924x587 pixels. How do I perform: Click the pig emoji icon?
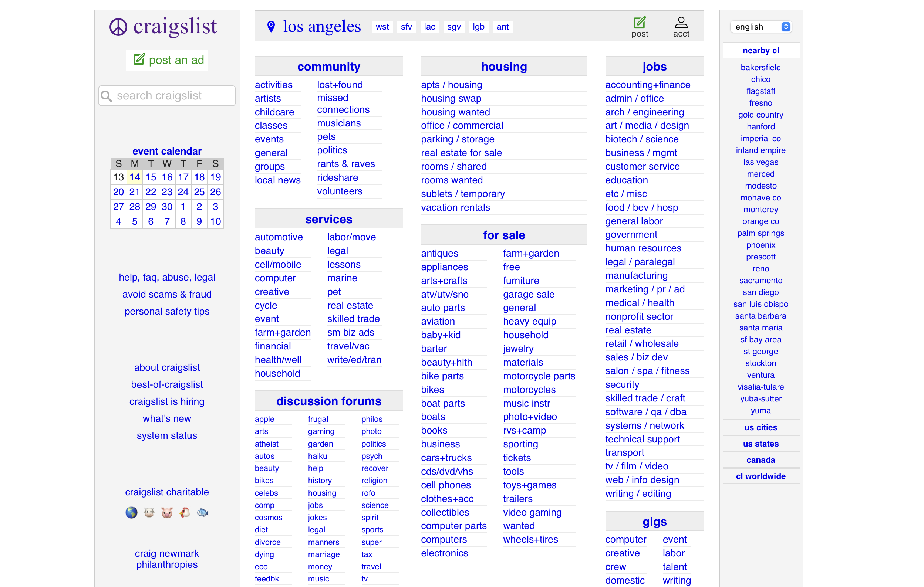tap(167, 512)
